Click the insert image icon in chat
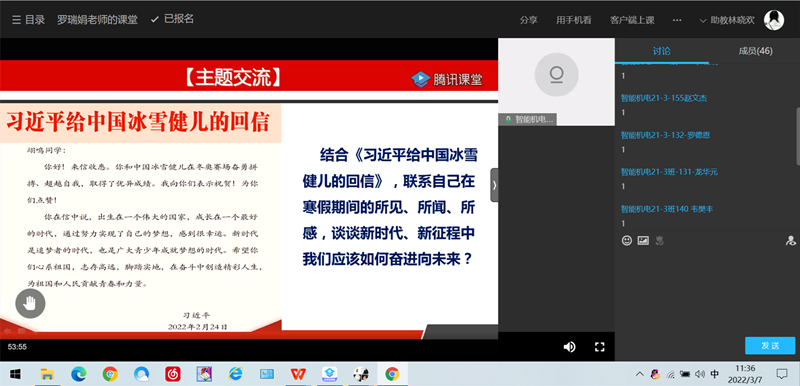This screenshot has width=800, height=386. click(643, 241)
